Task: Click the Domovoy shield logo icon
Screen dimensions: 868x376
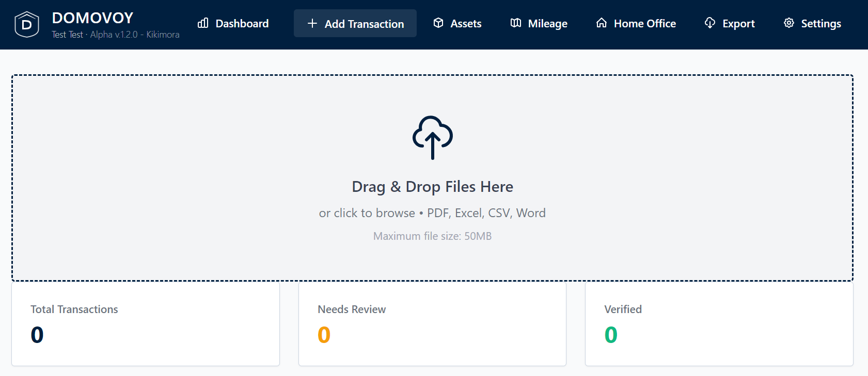Action: [27, 24]
